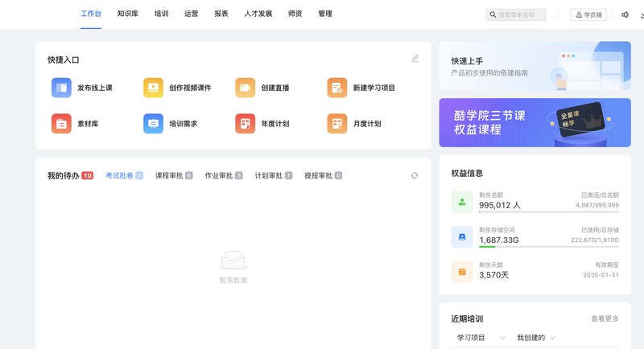Screen dimensions: 644x349
Task: Open the 管理 menu
Action: pyautogui.click(x=325, y=14)
